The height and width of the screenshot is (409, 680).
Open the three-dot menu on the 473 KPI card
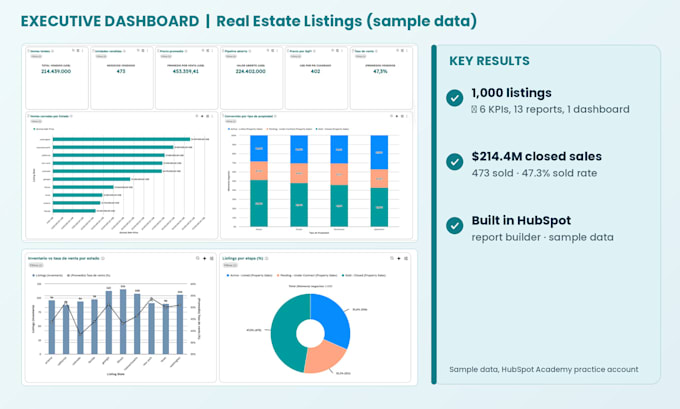[x=147, y=51]
